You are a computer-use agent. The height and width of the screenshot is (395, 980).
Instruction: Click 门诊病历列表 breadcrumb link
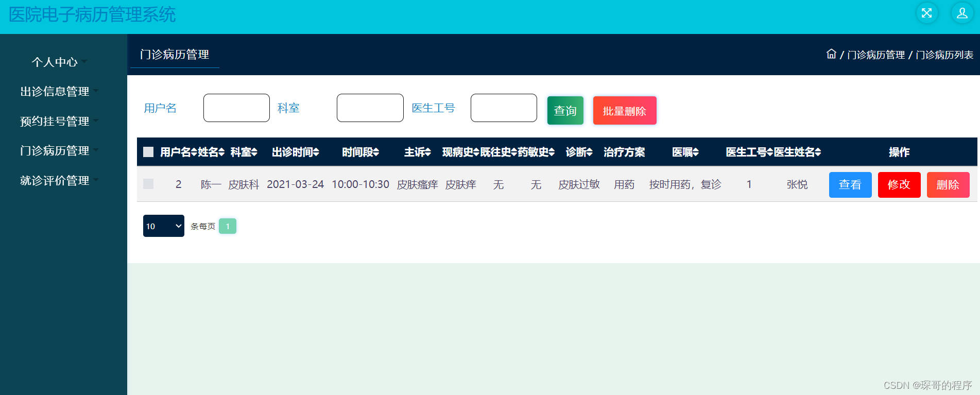point(944,55)
